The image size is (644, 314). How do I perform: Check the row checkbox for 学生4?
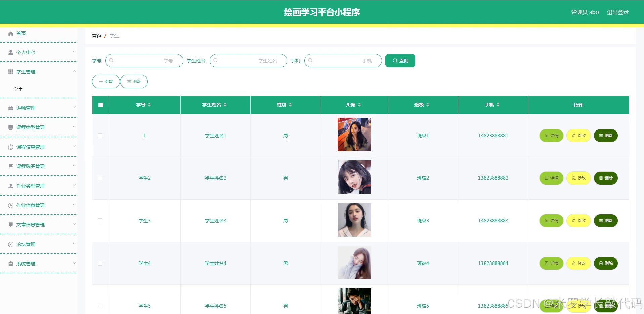point(100,263)
